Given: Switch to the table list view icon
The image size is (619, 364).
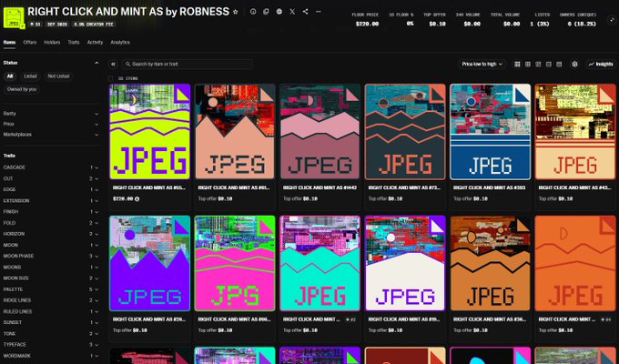Looking at the screenshot, I should pos(559,64).
